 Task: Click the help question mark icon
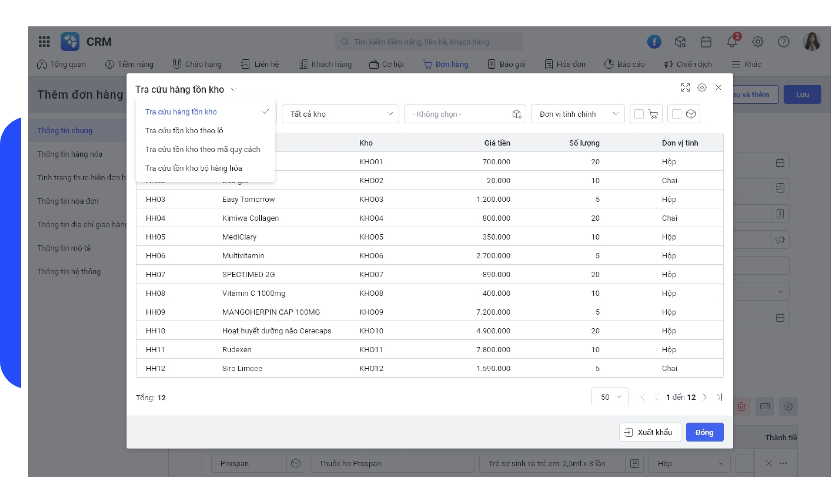[783, 42]
